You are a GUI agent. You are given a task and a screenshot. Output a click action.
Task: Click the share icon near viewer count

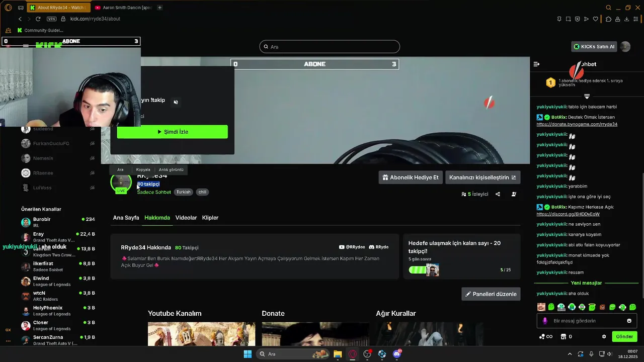click(498, 194)
